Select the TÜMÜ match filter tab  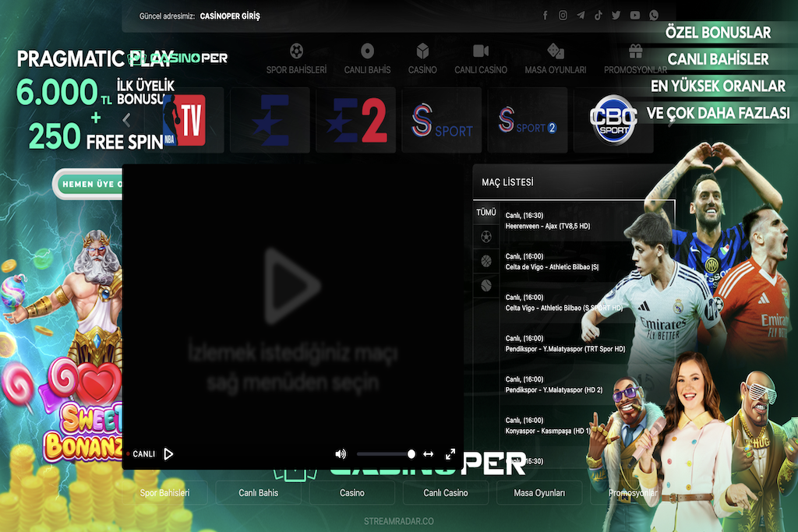(486, 212)
